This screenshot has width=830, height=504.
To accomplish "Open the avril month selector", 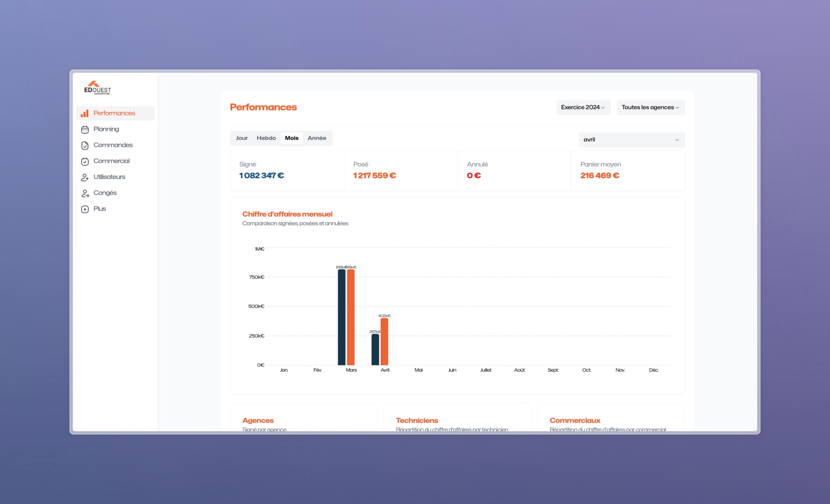I will [631, 140].
